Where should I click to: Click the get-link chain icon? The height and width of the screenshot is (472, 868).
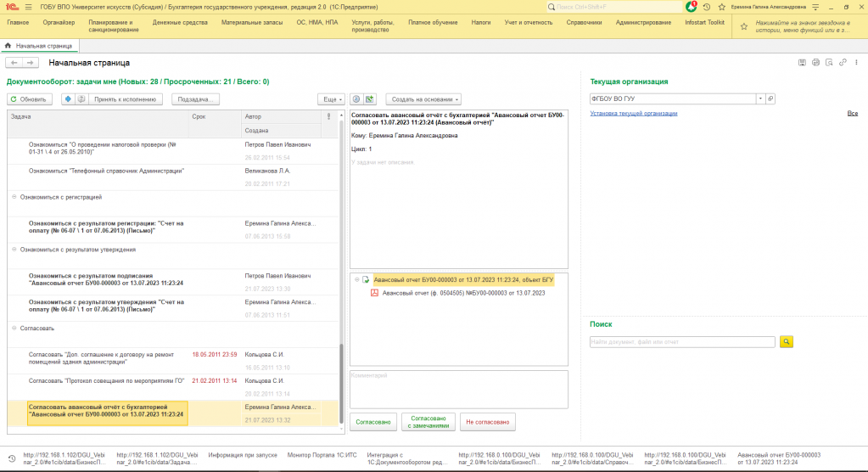843,63
